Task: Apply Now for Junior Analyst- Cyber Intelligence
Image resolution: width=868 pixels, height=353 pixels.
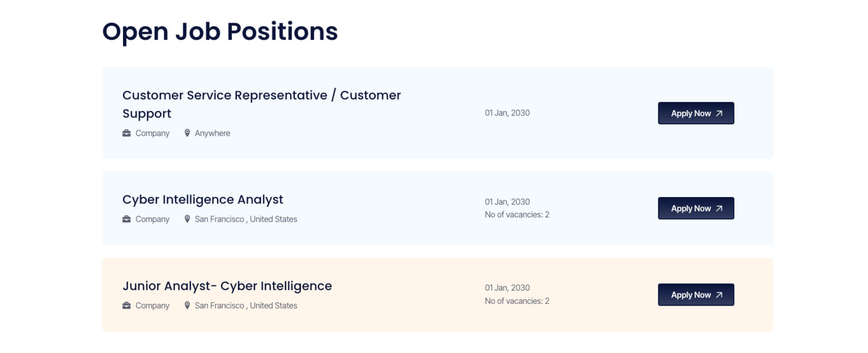Action: 696,295
